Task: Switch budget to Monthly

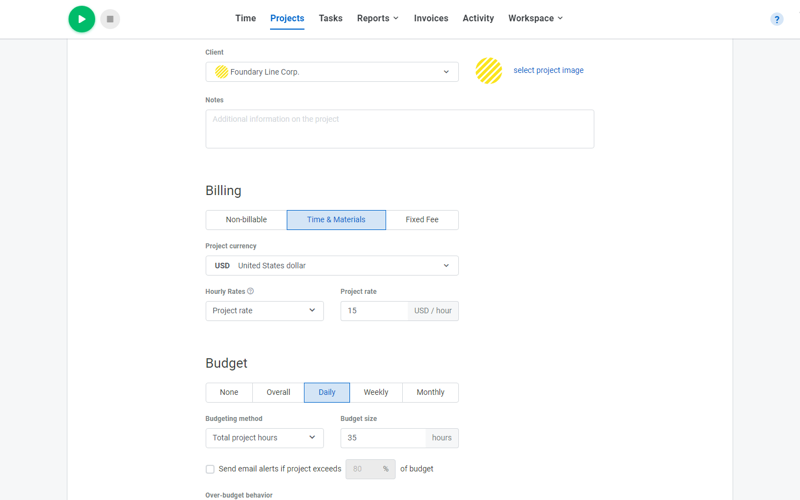Action: tap(430, 392)
